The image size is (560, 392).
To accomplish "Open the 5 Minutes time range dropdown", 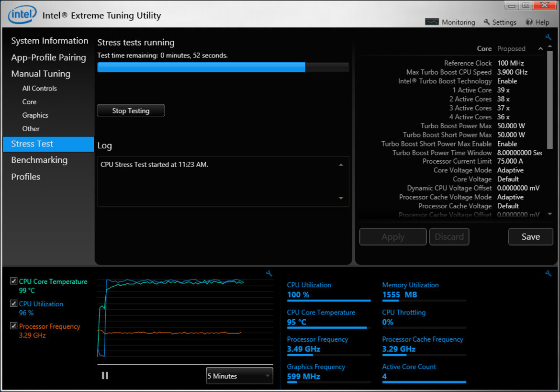I will coord(239,376).
